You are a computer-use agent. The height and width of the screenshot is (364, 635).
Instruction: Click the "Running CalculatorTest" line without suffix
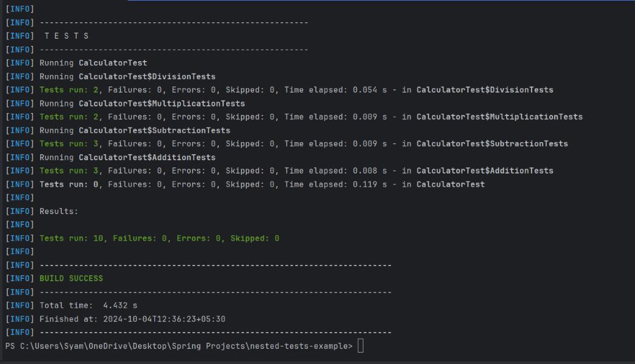click(x=93, y=63)
